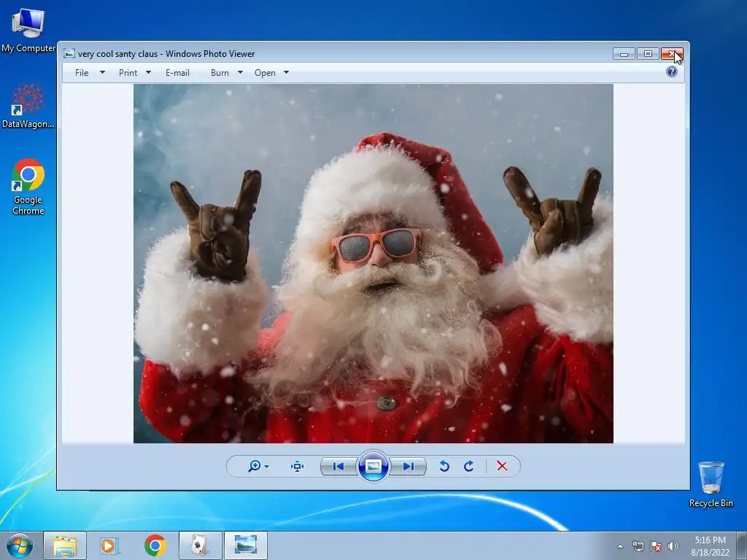This screenshot has height=560, width=747.
Task: Show hidden system tray icons
Action: [620, 546]
